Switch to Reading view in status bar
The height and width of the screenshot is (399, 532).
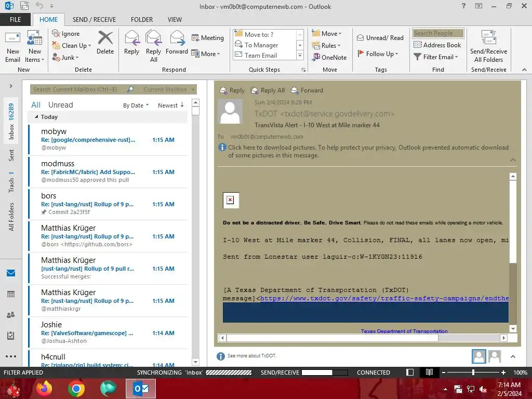click(429, 372)
